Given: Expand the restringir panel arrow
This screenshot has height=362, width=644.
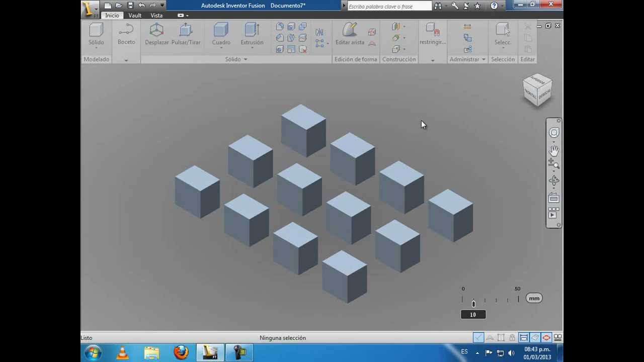Looking at the screenshot, I should 433,60.
